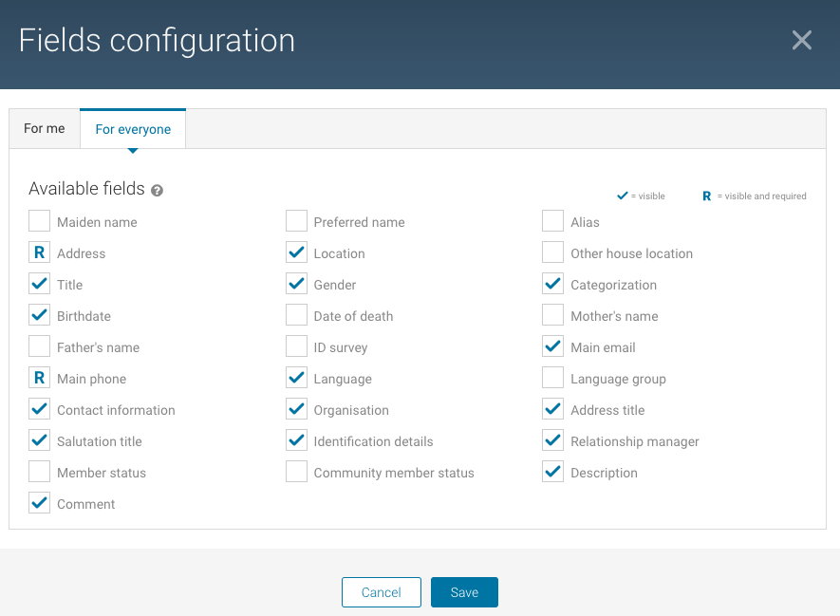Uncheck the Location field
This screenshot has height=616, width=840.
pos(296,252)
